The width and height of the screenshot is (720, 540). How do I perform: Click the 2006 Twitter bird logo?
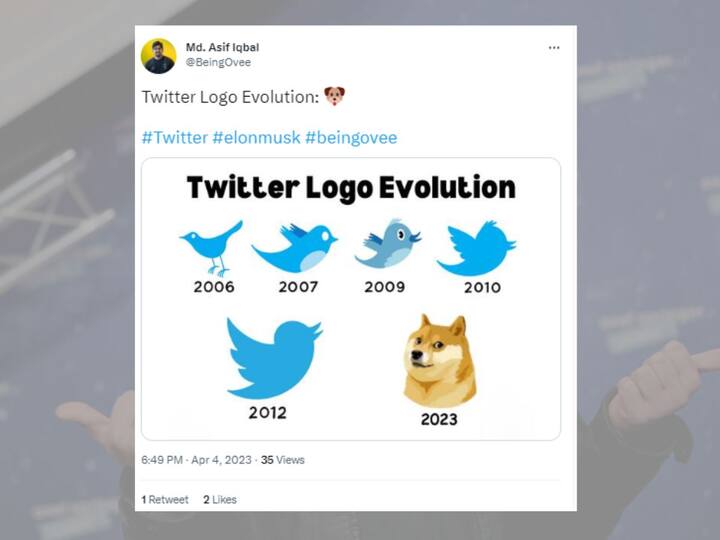coord(212,246)
